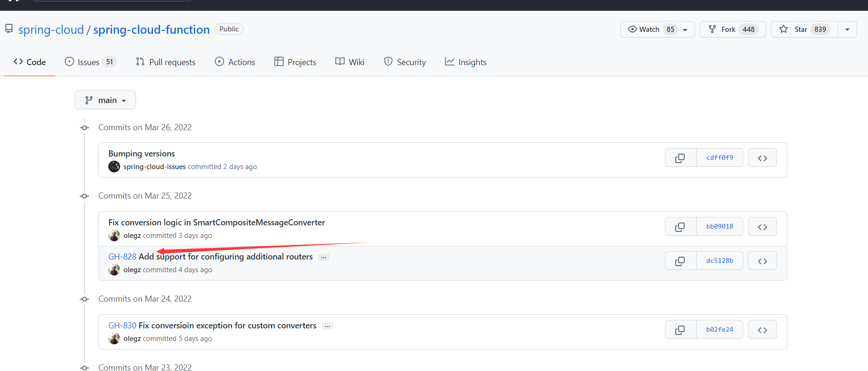Image resolution: width=868 pixels, height=371 pixels.
Task: Browse repository at commit b02fe24
Action: (x=762, y=330)
